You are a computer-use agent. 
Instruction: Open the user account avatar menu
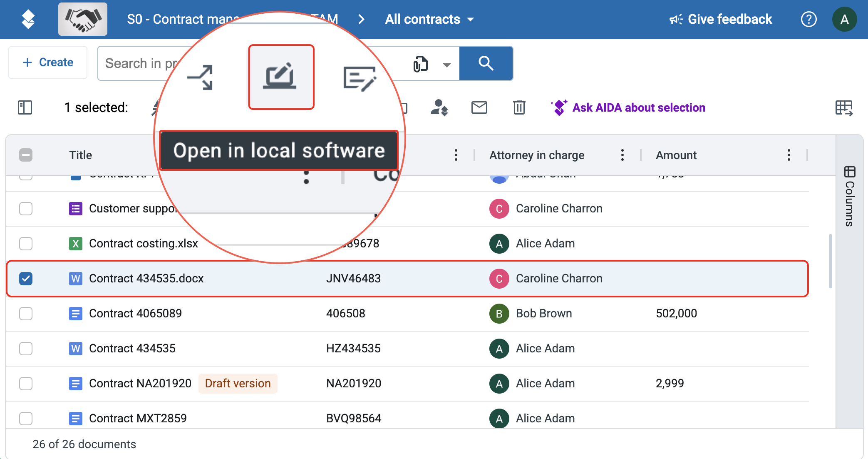click(844, 19)
